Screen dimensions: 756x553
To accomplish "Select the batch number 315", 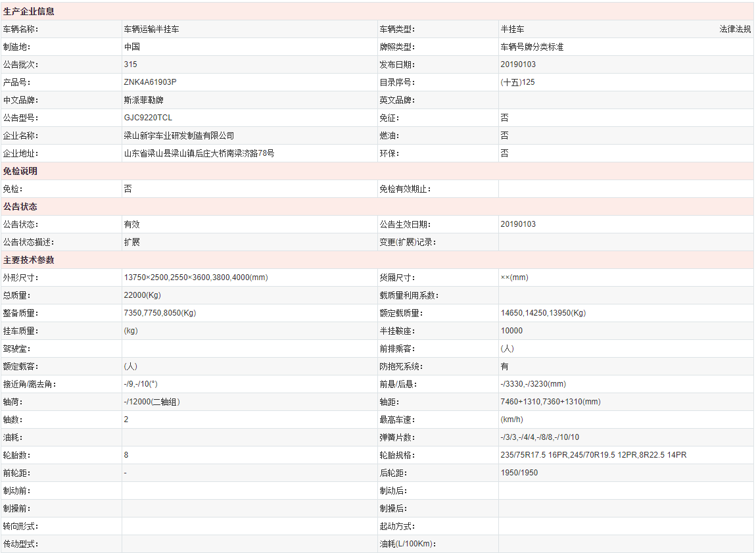I will point(130,65).
